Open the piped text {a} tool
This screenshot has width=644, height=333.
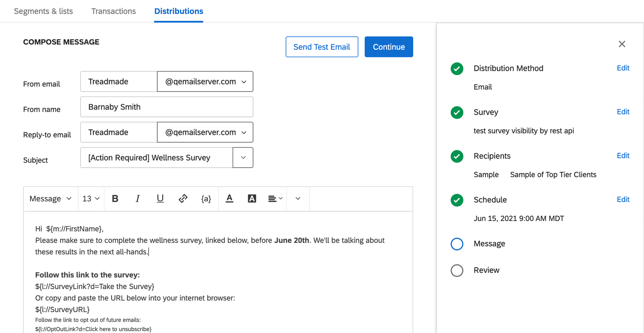206,199
